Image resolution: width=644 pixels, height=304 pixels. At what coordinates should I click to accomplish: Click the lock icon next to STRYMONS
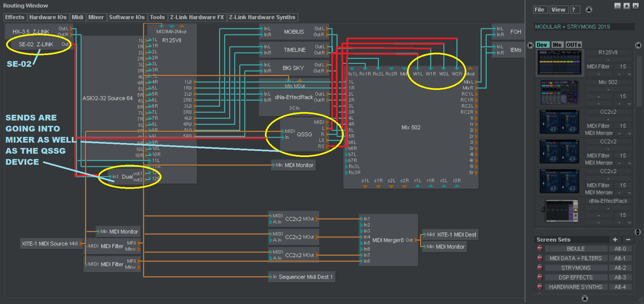[x=540, y=268]
